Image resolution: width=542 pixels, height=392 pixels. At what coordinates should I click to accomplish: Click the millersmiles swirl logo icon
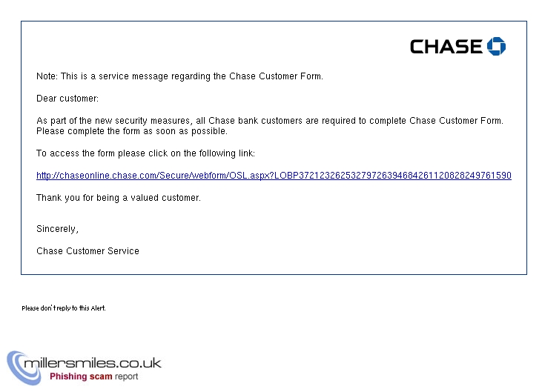(x=23, y=368)
